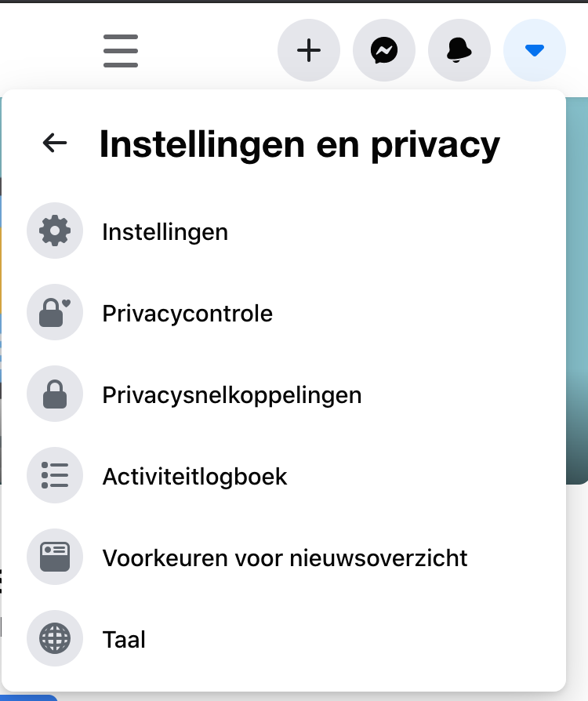Open the Instellingen menu entry
588x701 pixels.
click(165, 232)
